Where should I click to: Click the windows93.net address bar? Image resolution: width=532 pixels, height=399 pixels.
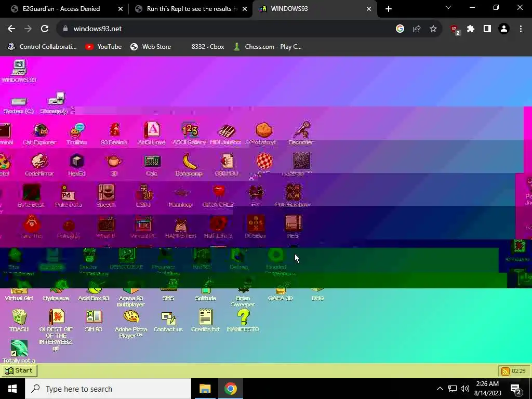pos(228,29)
